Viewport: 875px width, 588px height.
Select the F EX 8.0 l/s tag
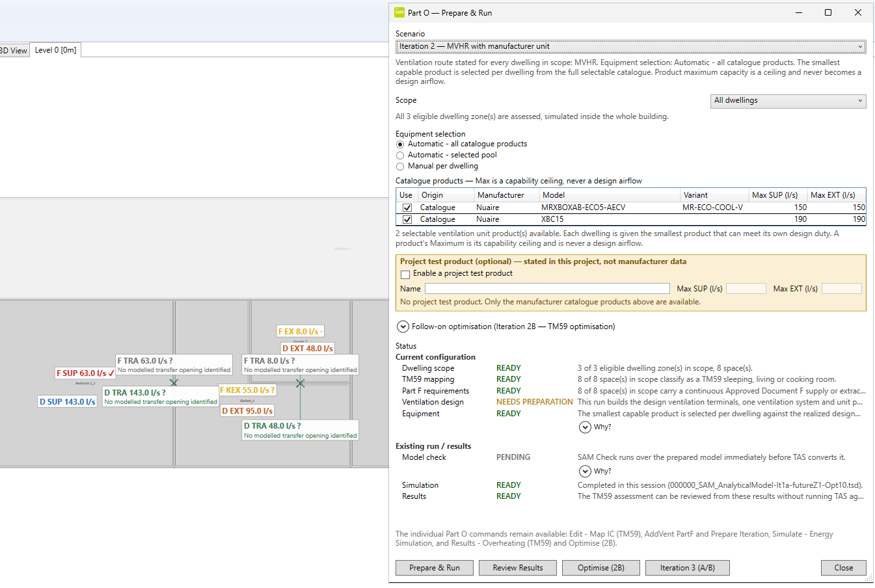click(x=300, y=332)
